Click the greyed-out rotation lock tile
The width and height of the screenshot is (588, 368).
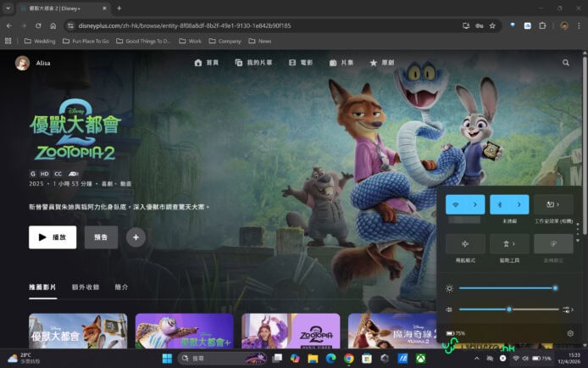553,244
